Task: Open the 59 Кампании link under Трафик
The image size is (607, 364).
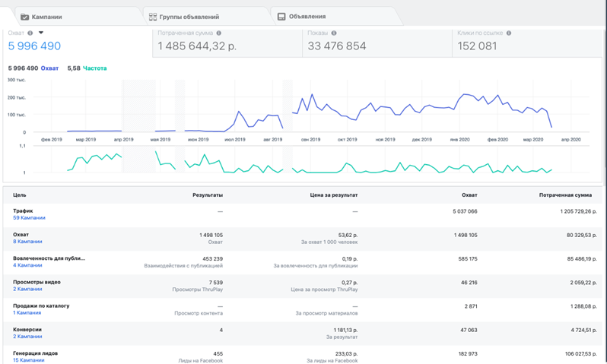Action: point(29,218)
